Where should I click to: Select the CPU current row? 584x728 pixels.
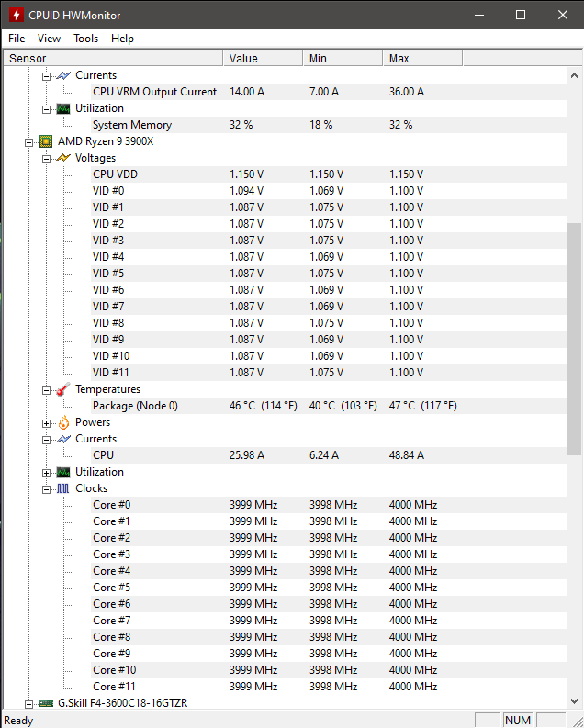329,455
